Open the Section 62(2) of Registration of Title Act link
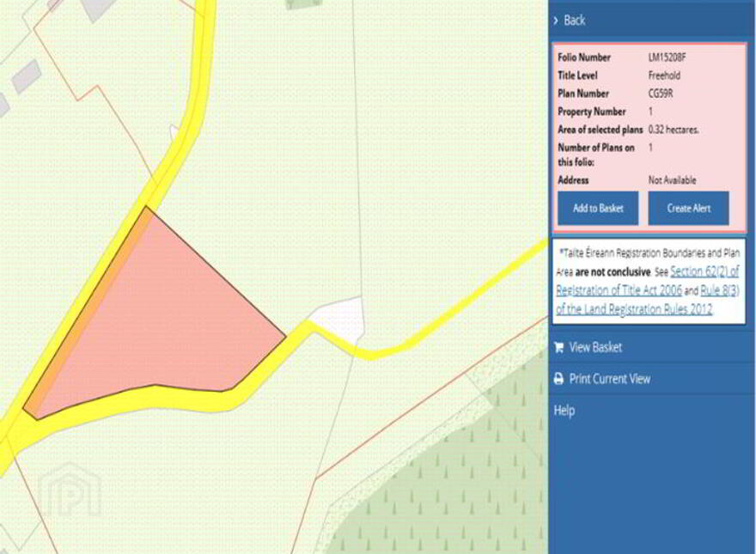Image resolution: width=756 pixels, height=554 pixels. [648, 281]
